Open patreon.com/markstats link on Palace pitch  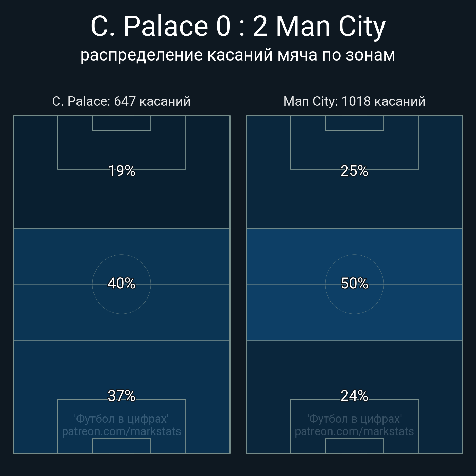(x=121, y=431)
